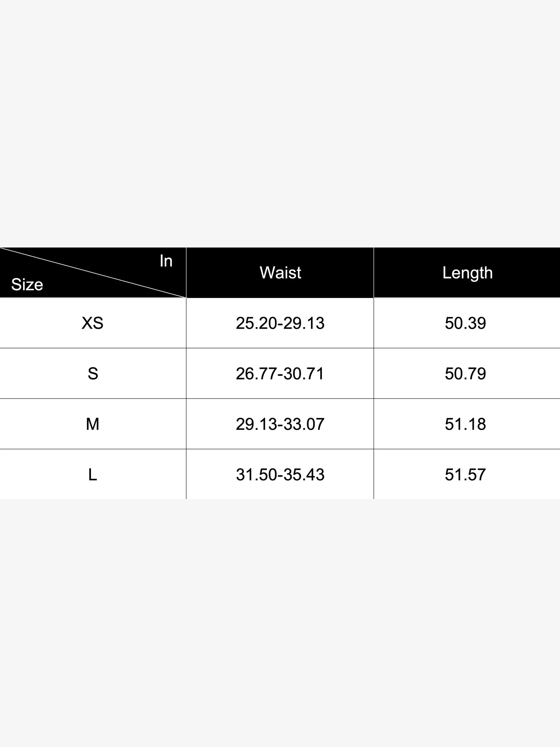Click the diagonal divider line in header cell
Screen dimensions: 560x747
click(93, 273)
